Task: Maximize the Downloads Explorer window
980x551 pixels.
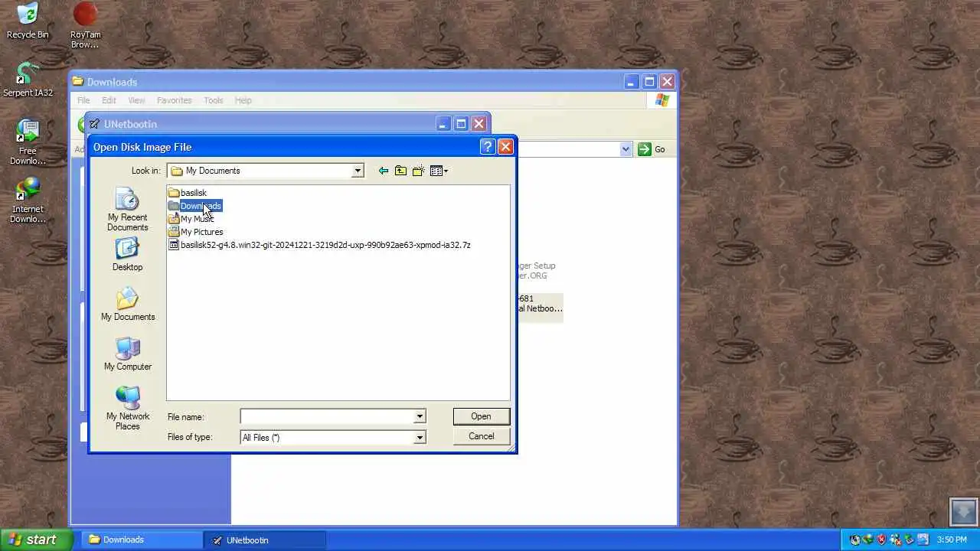Action: (x=649, y=82)
